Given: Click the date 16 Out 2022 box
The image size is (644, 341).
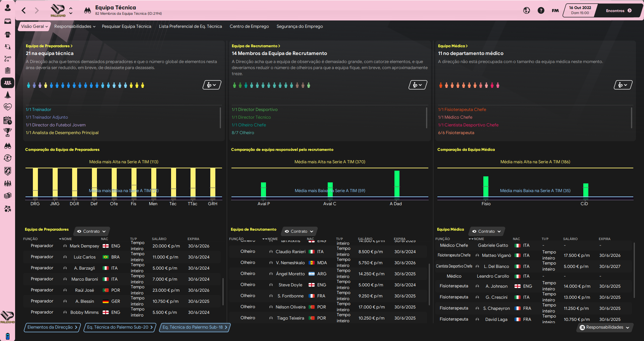Looking at the screenshot, I should 580,10.
